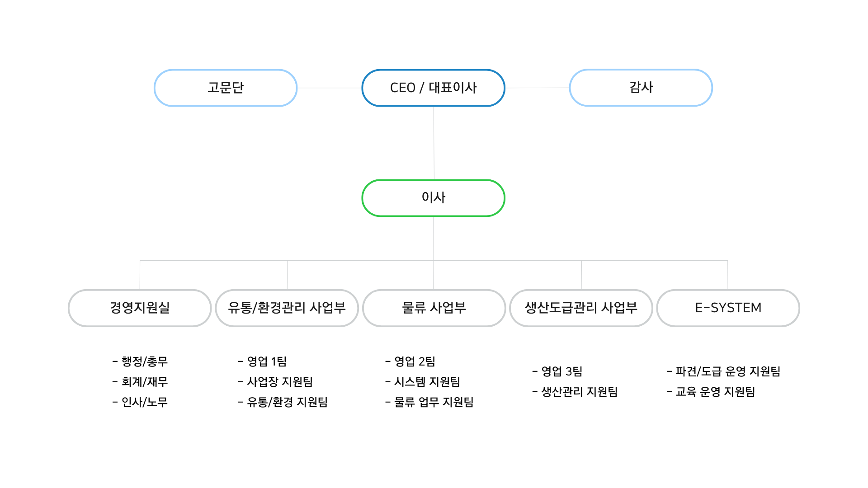Viewport: 868px width, 488px height.
Task: Open the 경영지원실 department box
Action: (x=140, y=308)
